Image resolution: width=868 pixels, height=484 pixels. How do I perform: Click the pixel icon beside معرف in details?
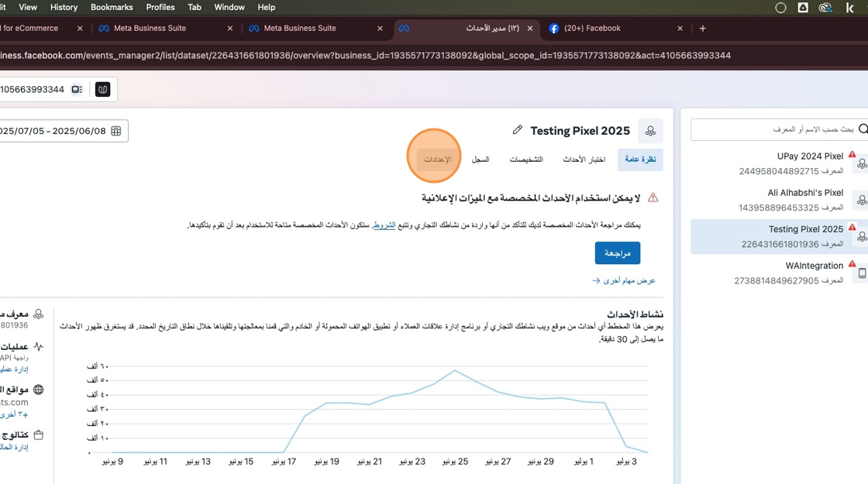click(38, 314)
